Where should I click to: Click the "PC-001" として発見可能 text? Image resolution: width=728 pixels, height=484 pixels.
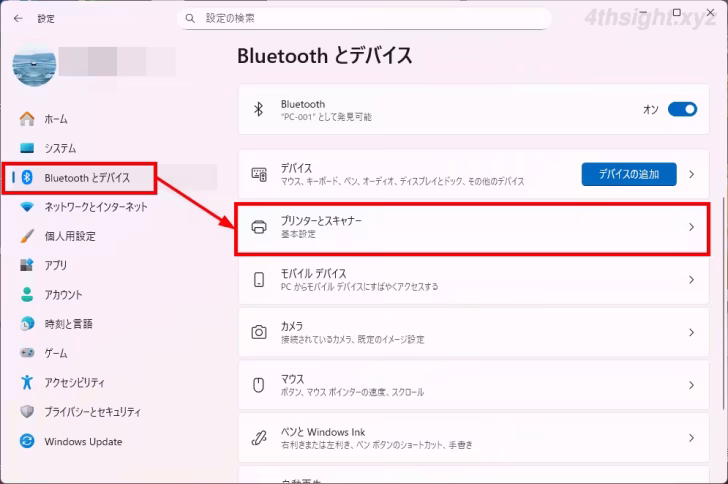(x=326, y=117)
